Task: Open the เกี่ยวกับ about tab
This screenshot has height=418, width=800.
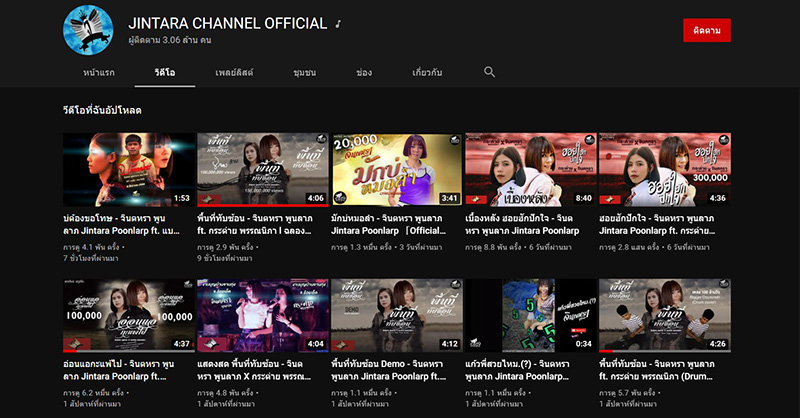Action: click(428, 73)
